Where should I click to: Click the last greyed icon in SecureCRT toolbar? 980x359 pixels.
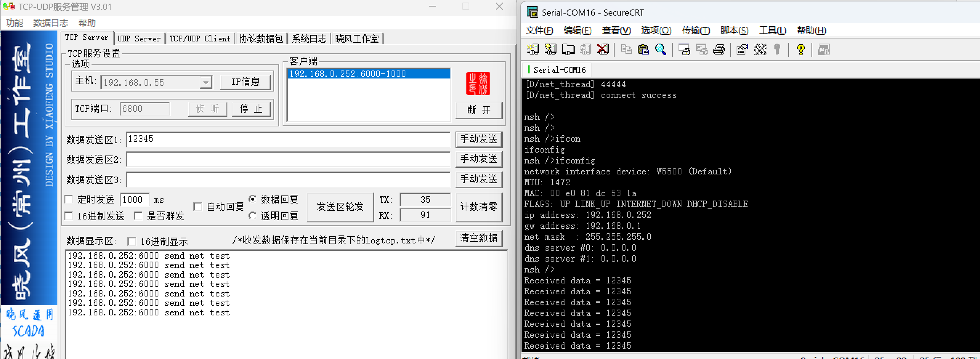click(x=824, y=49)
